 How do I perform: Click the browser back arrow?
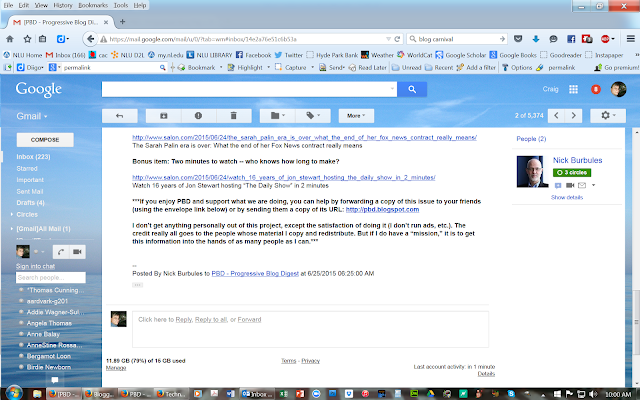point(90,39)
